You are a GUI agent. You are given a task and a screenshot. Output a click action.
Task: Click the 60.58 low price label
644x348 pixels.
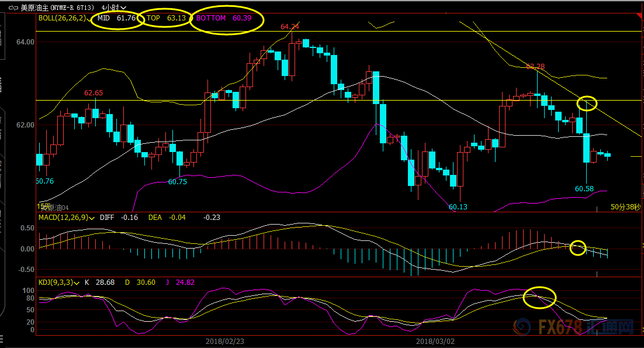click(584, 189)
